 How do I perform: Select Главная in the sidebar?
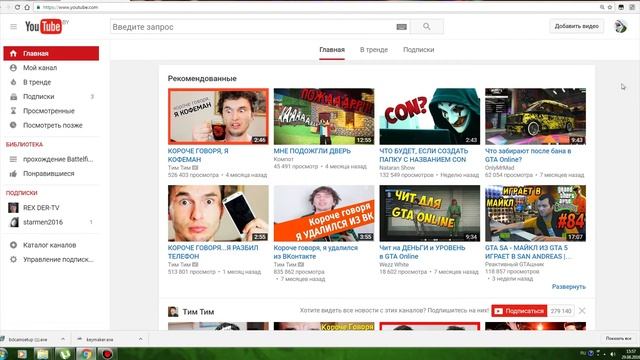[51, 53]
